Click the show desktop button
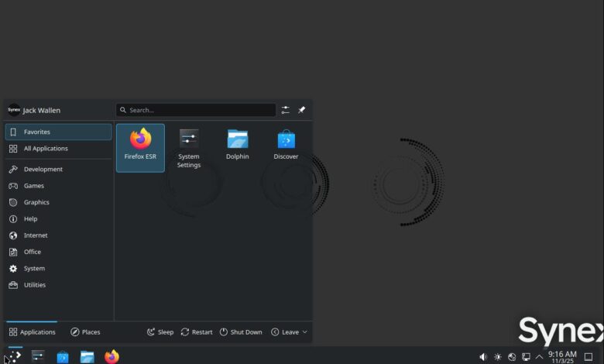604x364 pixels. click(x=589, y=357)
